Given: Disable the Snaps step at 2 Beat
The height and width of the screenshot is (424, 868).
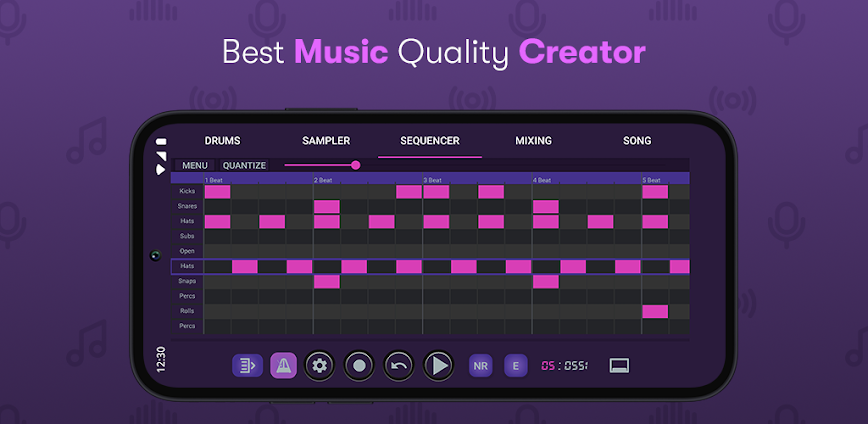Looking at the screenshot, I should click(x=327, y=282).
